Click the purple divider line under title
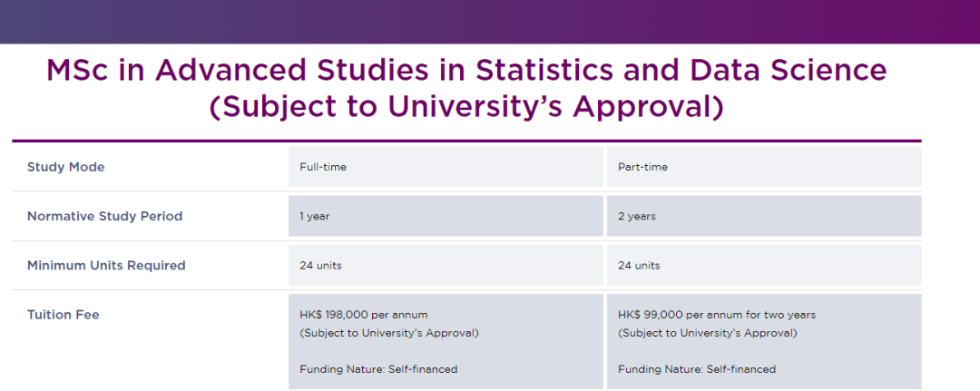Image resolution: width=980 pixels, height=391 pixels. [466, 142]
